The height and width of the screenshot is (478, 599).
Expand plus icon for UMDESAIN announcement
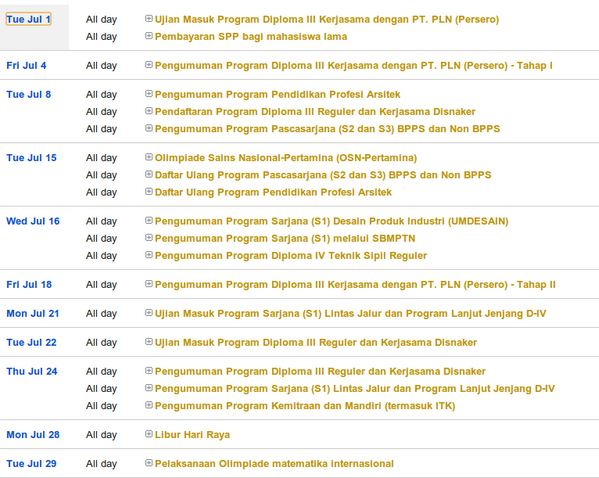[149, 220]
